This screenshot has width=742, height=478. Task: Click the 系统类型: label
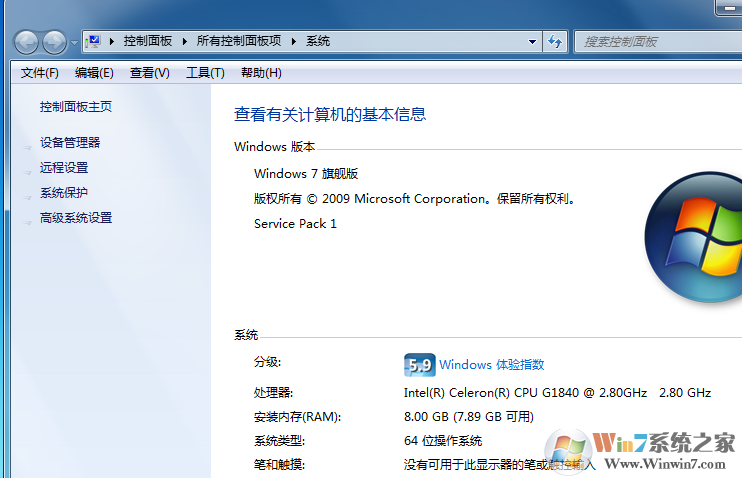279,441
